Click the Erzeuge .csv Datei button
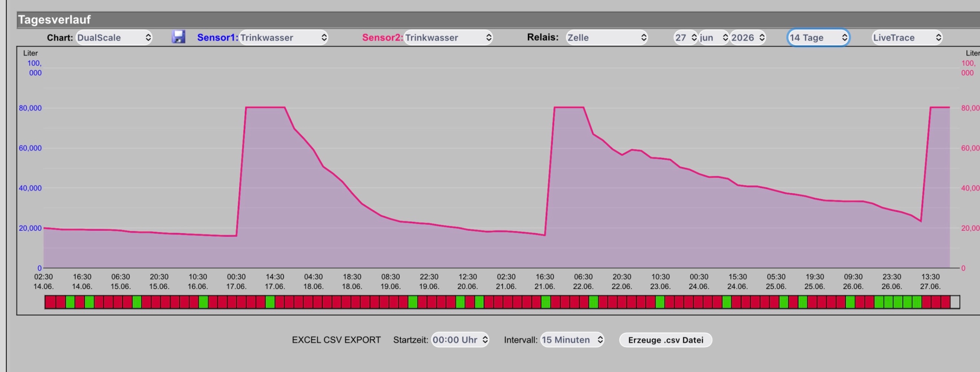The image size is (980, 372). pos(666,340)
